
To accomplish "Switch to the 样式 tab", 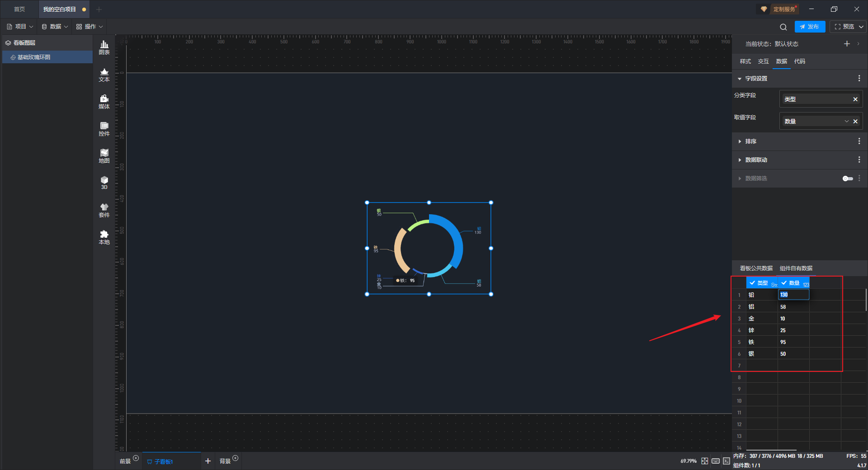I will 745,61.
